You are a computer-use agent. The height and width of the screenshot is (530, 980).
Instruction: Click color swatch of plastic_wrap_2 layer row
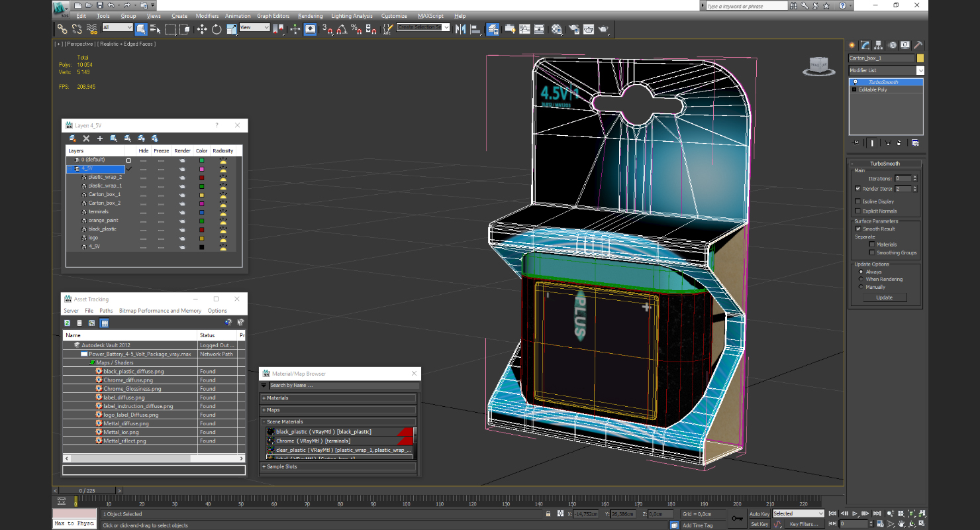(x=202, y=178)
